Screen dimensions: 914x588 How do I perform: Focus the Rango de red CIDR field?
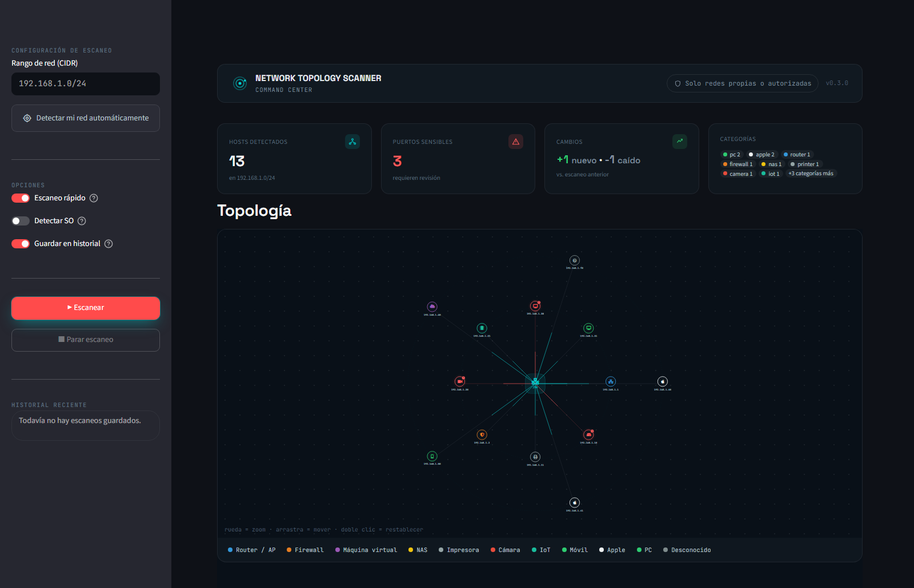tap(86, 83)
